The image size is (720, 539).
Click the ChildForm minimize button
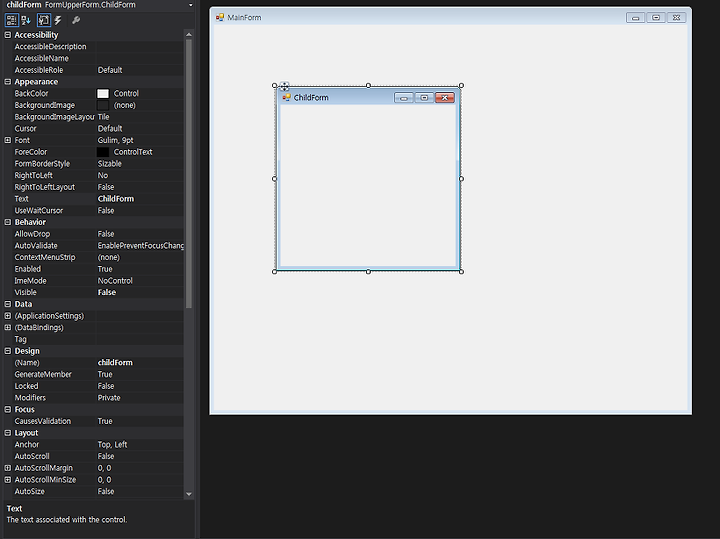[x=404, y=98]
